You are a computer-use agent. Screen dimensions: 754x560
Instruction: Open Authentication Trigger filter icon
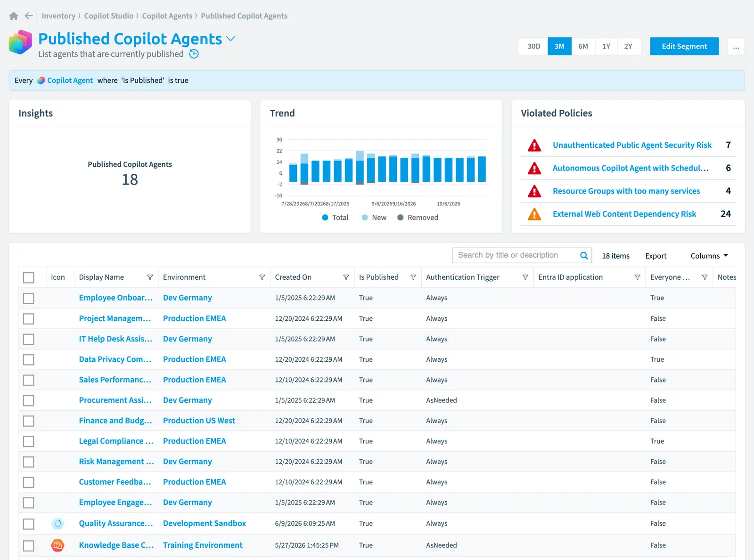click(x=525, y=277)
